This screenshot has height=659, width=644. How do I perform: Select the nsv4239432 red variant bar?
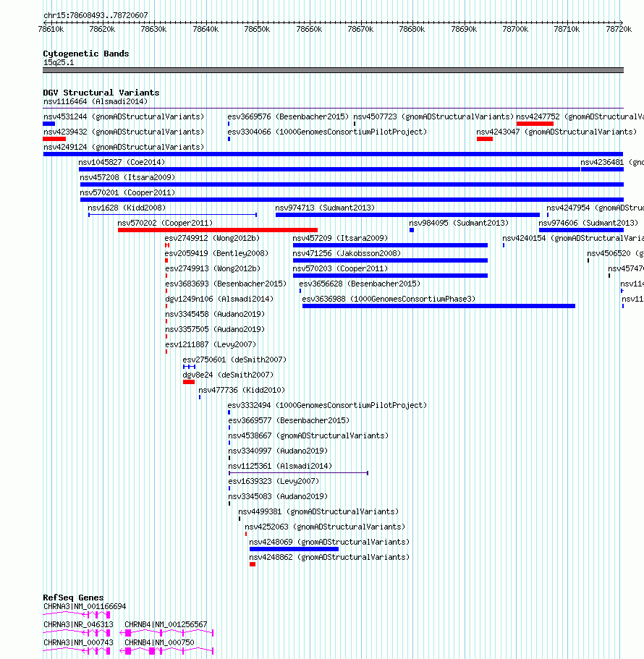click(x=54, y=139)
